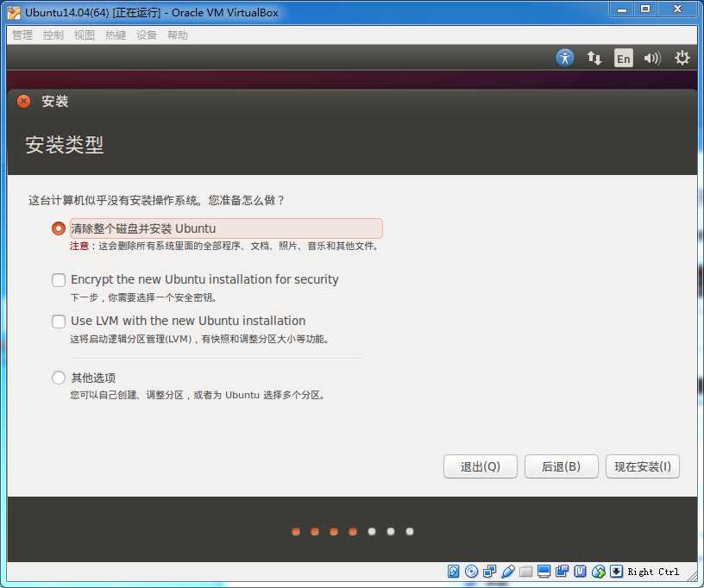Open the 热键 menu
Viewport: 704px width, 588px height.
(116, 35)
